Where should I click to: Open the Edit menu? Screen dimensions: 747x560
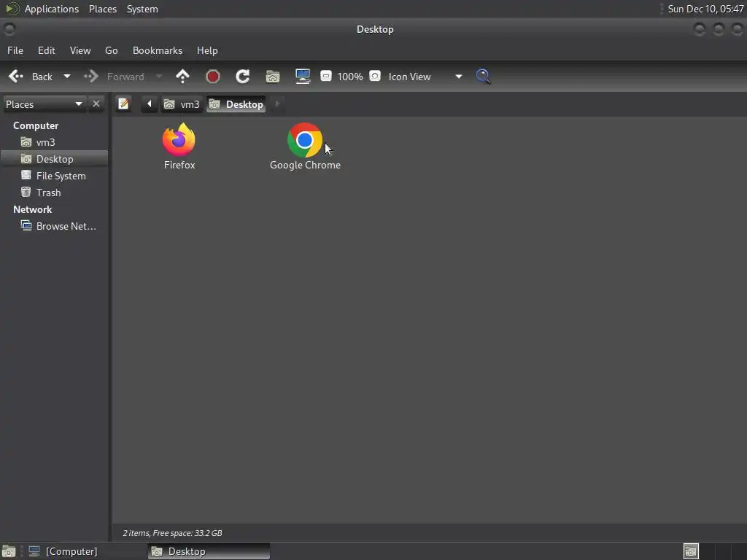(x=46, y=50)
